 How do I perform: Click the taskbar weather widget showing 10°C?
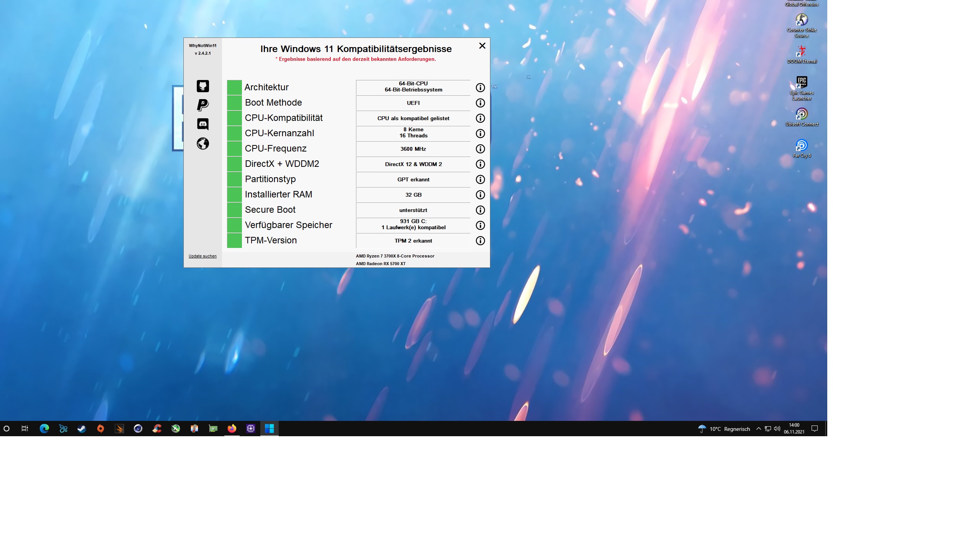tap(724, 429)
